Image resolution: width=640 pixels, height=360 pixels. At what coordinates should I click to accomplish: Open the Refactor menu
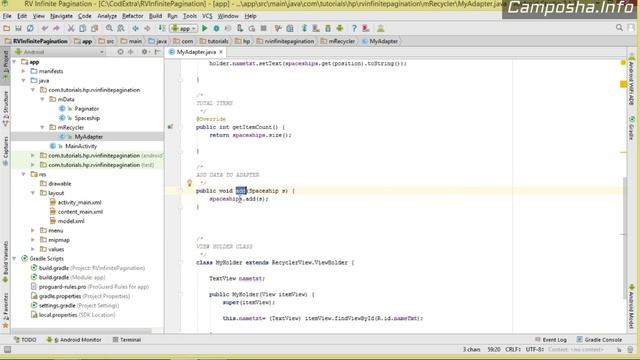[133, 16]
